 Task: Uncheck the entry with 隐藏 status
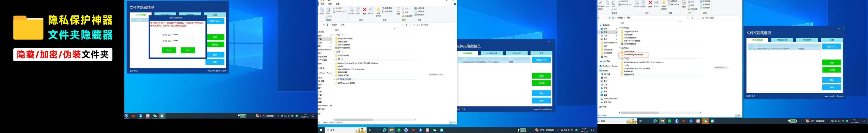pos(460,62)
